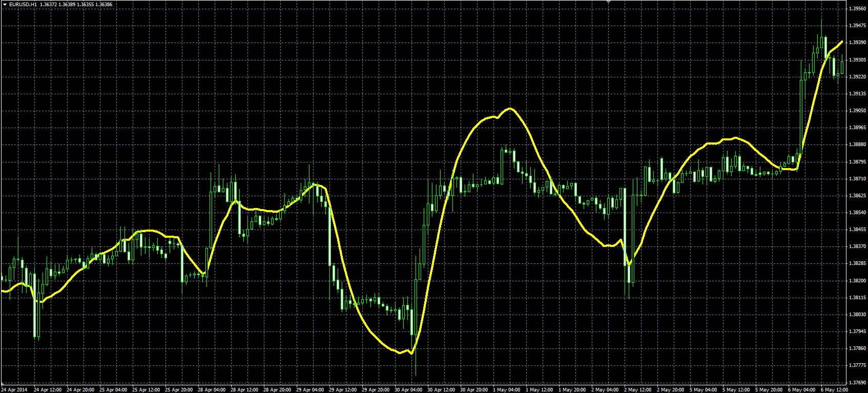Screen dimensions: 868x393
Task: Click the 30 Apr 12:00 time label
Action: click(441, 389)
